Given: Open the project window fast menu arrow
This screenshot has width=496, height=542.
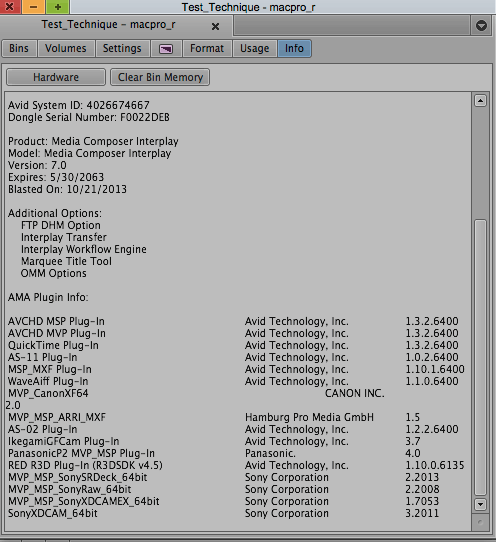Looking at the screenshot, I should tap(481, 26).
